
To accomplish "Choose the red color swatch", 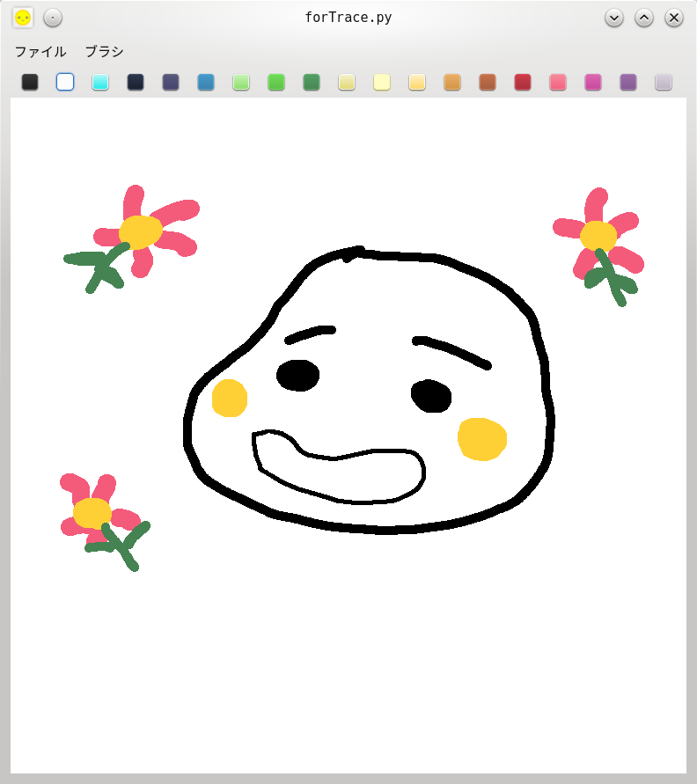I will click(523, 82).
